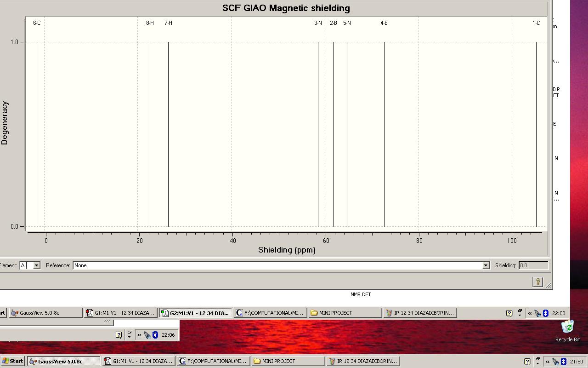Viewport: 588px width, 368px height.
Task: Click the Shielding value field
Action: (x=533, y=265)
